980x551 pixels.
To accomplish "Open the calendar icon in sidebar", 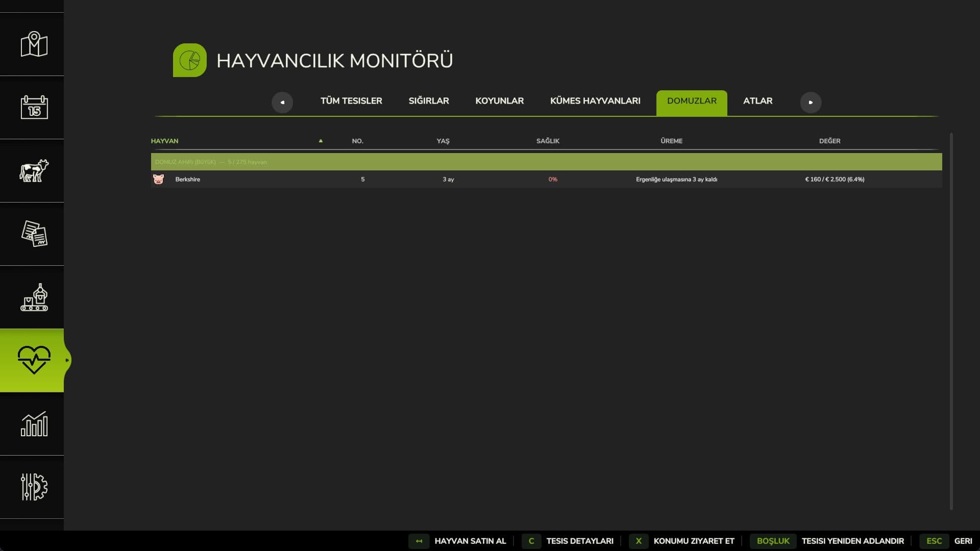I will tap(34, 107).
